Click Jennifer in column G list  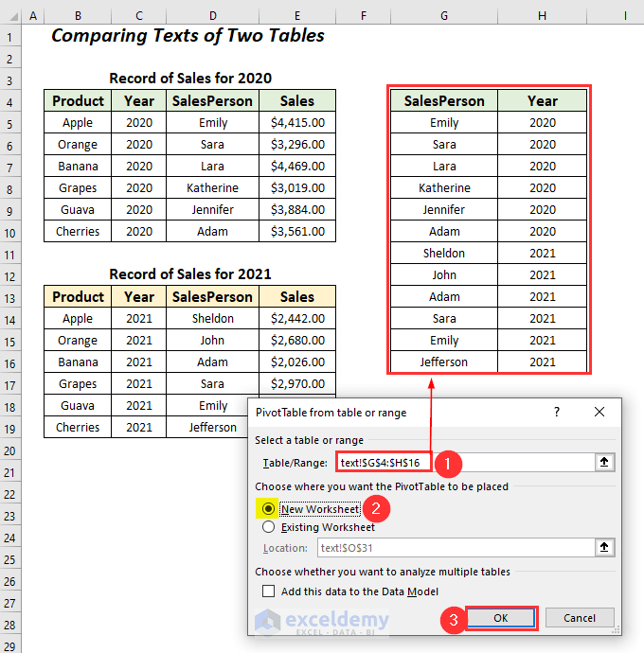tap(444, 209)
